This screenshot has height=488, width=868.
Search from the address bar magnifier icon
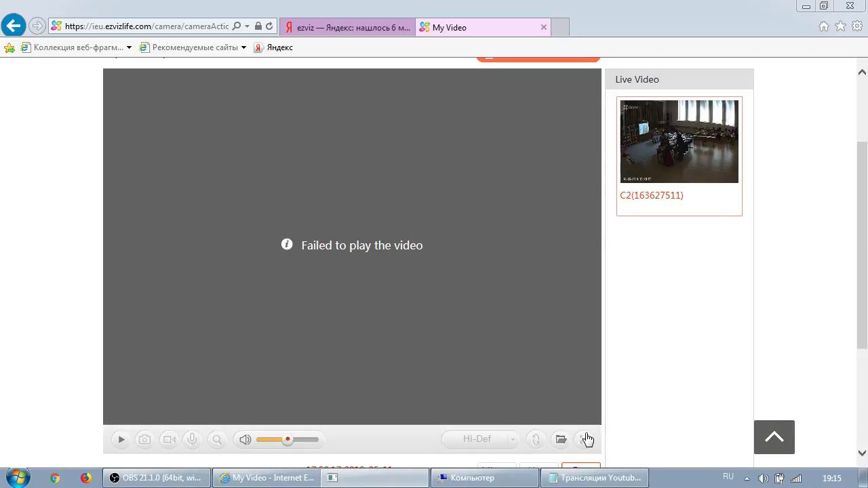coord(237,26)
